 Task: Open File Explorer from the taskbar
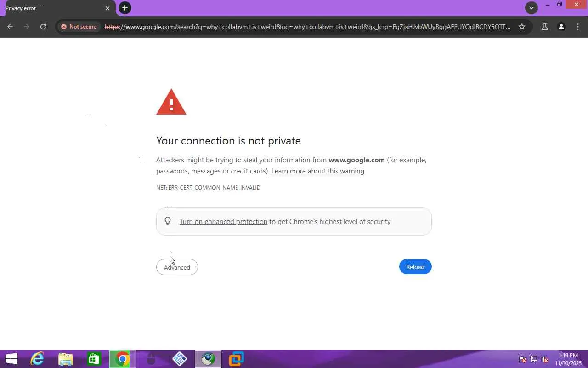(65, 359)
